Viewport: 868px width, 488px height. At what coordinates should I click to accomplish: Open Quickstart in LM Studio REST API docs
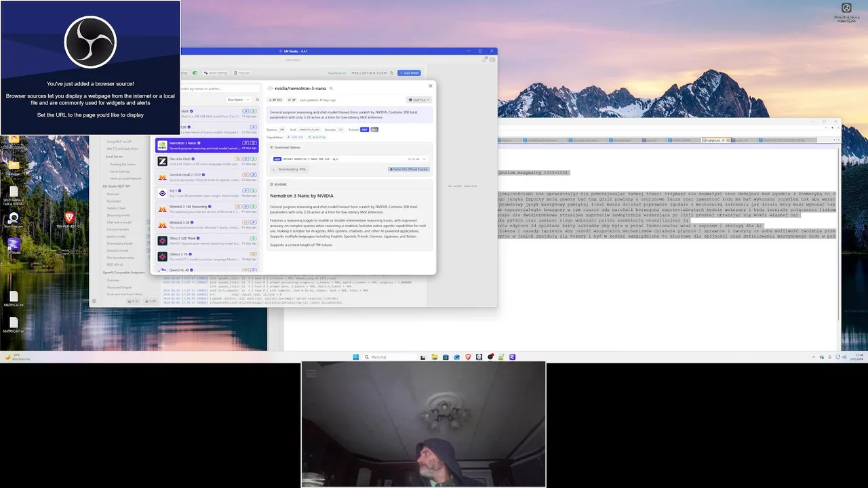[x=114, y=201]
